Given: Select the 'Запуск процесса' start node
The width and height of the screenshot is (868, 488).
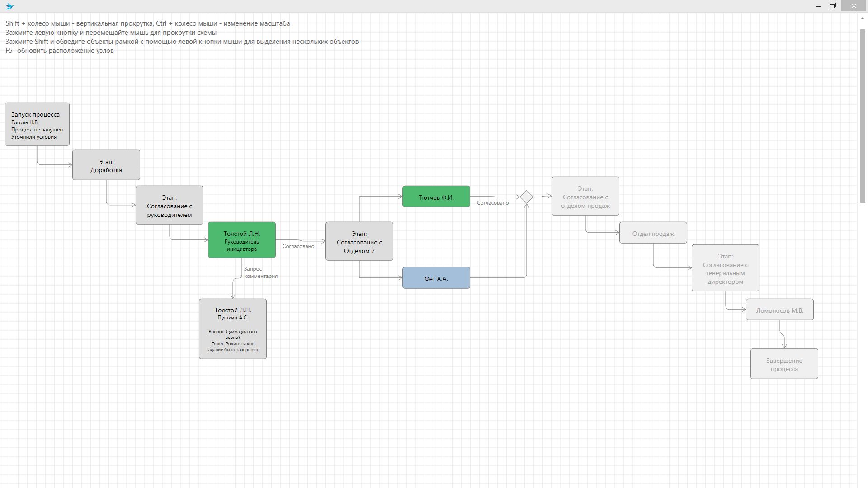Looking at the screenshot, I should 37,124.
